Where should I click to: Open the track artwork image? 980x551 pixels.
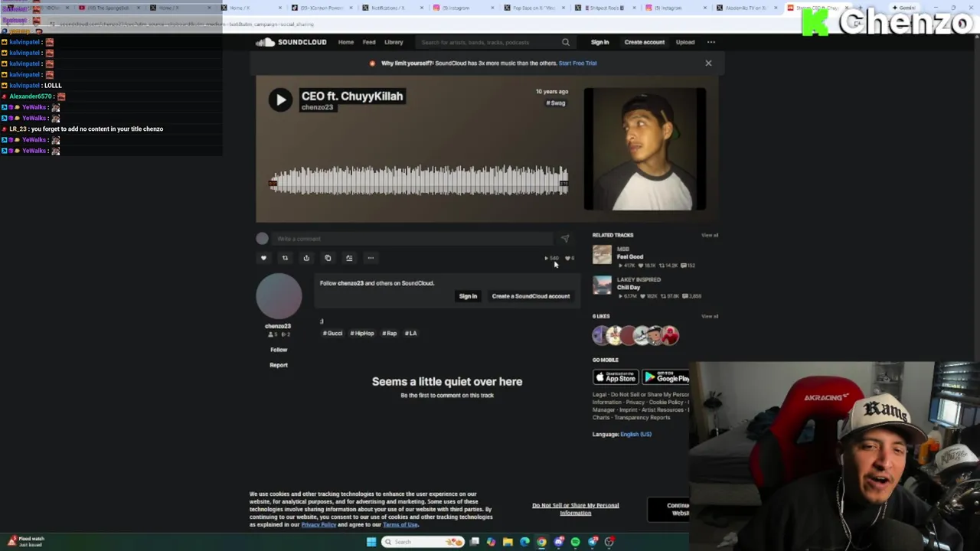(645, 148)
